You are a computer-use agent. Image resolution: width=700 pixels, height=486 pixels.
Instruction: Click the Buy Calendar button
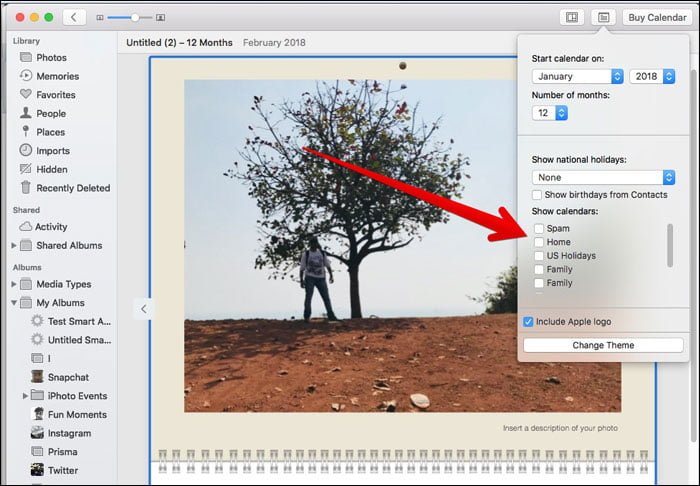click(x=657, y=17)
